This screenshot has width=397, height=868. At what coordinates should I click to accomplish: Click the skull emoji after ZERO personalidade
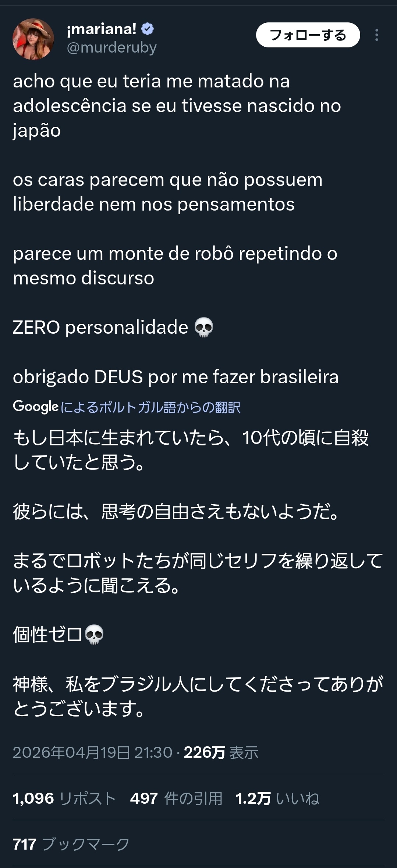coord(204,327)
